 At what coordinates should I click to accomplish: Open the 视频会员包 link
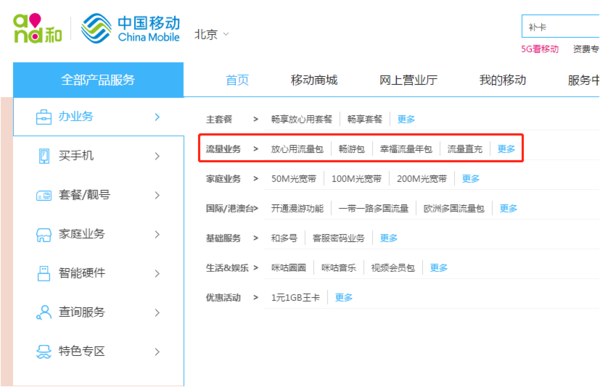[393, 268]
